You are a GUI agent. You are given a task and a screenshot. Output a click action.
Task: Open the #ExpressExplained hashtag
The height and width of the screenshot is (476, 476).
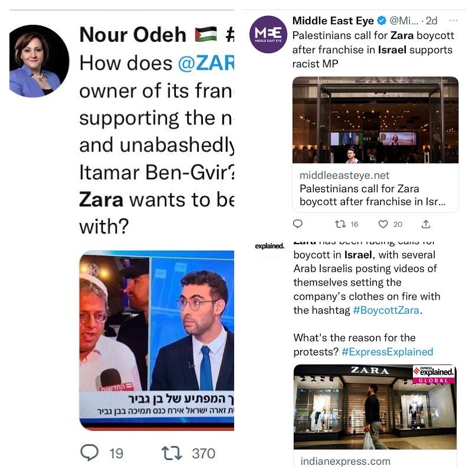pyautogui.click(x=388, y=352)
